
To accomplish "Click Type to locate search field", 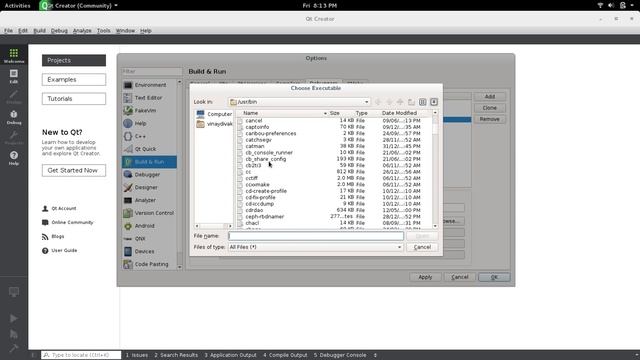I will (81, 355).
